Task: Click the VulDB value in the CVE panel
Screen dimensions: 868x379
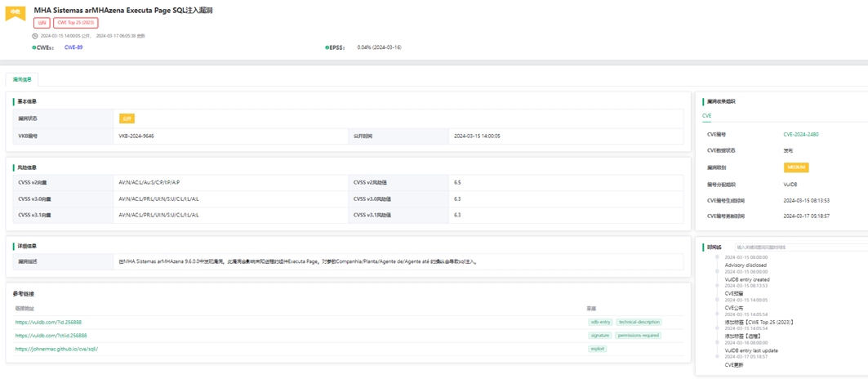Action: pyautogui.click(x=790, y=184)
